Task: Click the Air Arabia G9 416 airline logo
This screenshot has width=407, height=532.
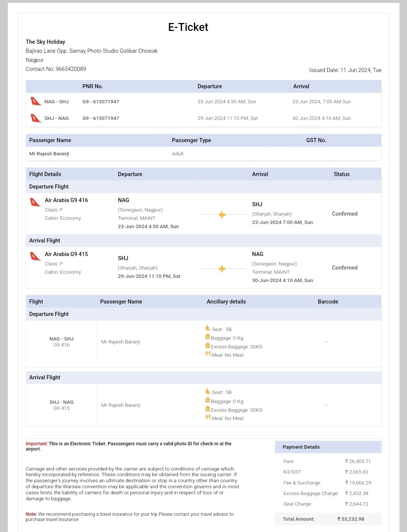Action: pos(35,202)
